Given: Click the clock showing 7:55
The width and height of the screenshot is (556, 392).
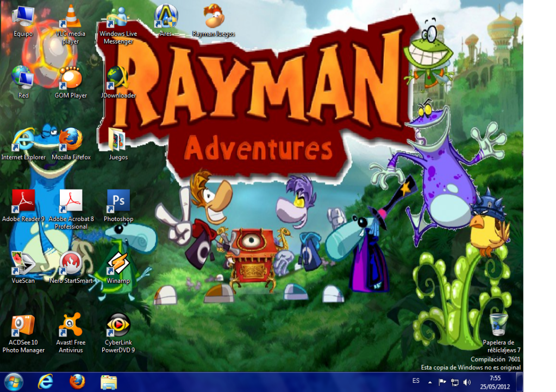Looking at the screenshot, I should tap(495, 382).
